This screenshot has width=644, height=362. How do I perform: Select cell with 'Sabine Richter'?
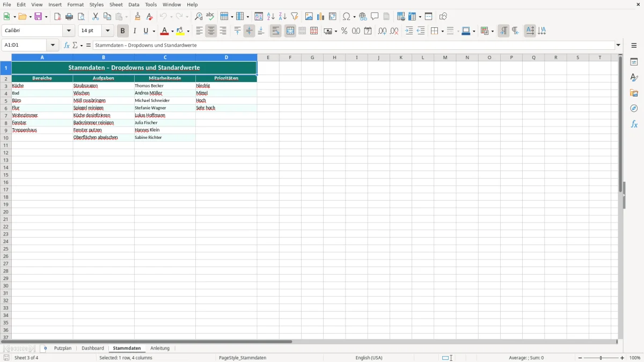(165, 138)
